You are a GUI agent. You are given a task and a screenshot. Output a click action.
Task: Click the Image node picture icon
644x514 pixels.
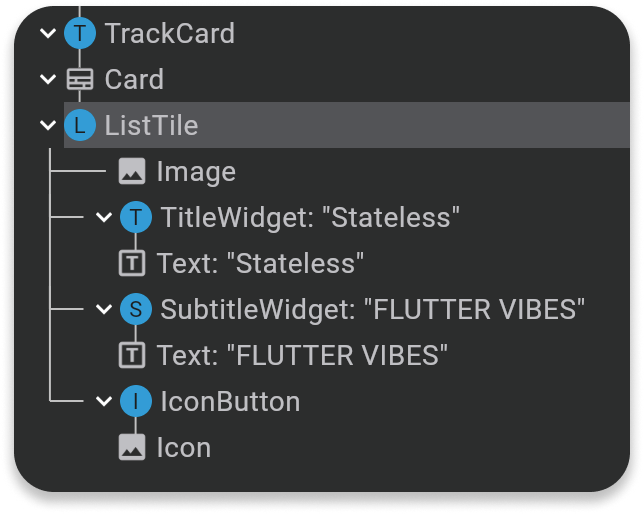[132, 171]
